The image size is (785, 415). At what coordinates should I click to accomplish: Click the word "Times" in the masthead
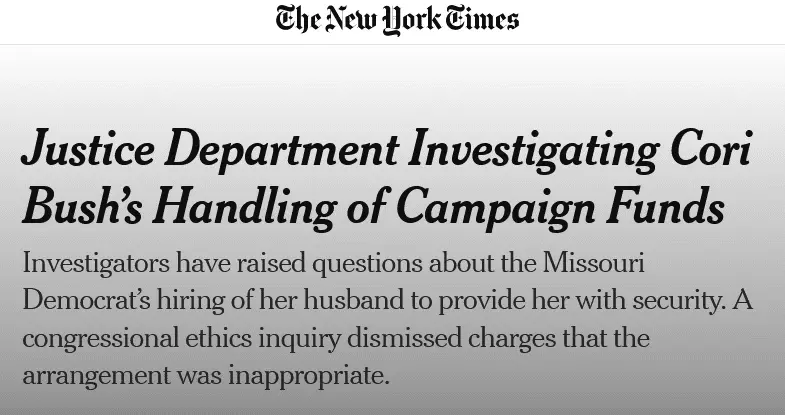click(x=483, y=20)
